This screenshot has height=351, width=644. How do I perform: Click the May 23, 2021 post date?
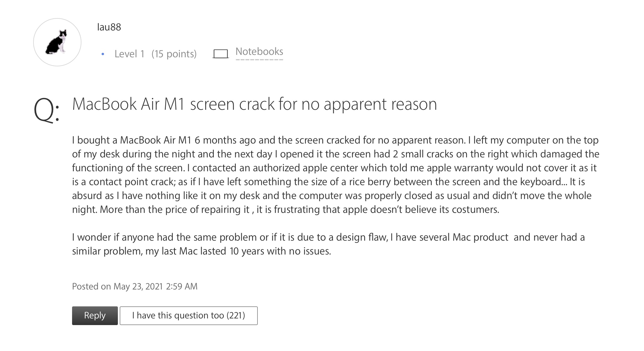pyautogui.click(x=138, y=286)
